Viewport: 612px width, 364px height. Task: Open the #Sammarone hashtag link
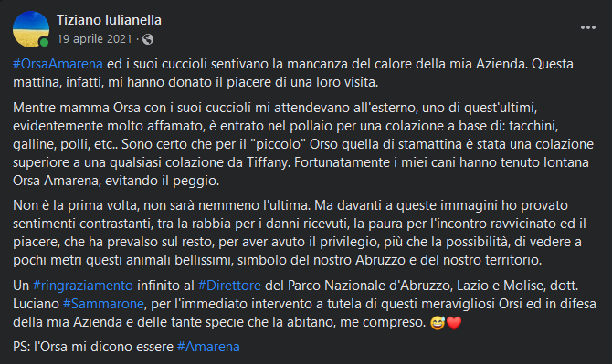click(103, 304)
